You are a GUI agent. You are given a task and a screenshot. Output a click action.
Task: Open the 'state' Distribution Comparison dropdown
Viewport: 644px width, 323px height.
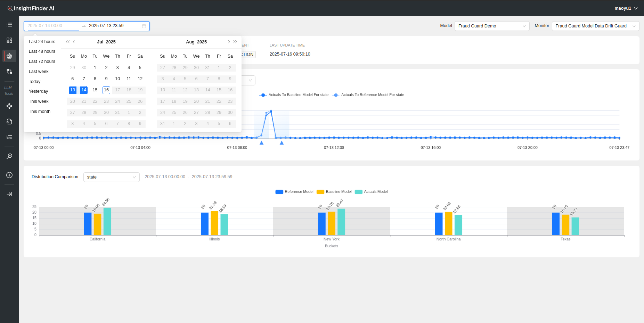coord(111,177)
